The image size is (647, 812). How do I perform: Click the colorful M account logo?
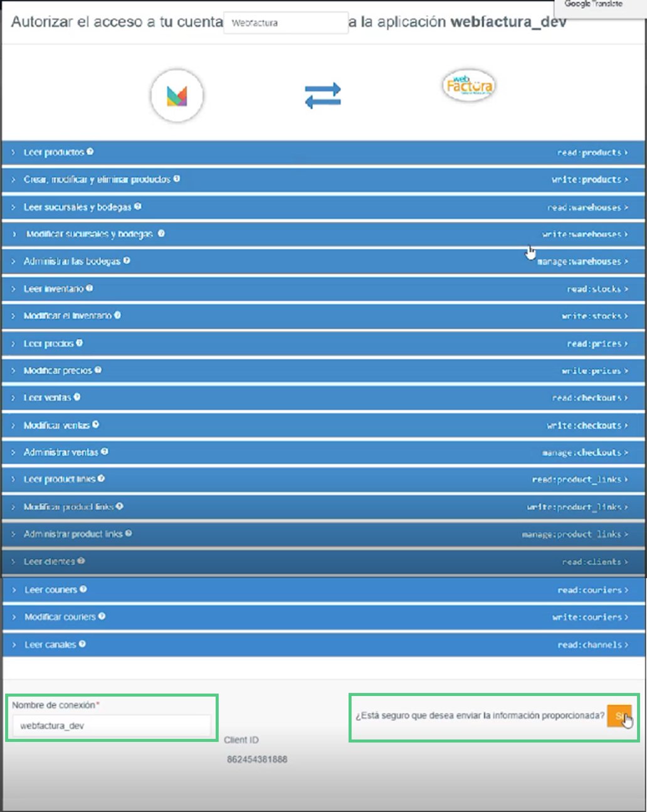(x=177, y=95)
